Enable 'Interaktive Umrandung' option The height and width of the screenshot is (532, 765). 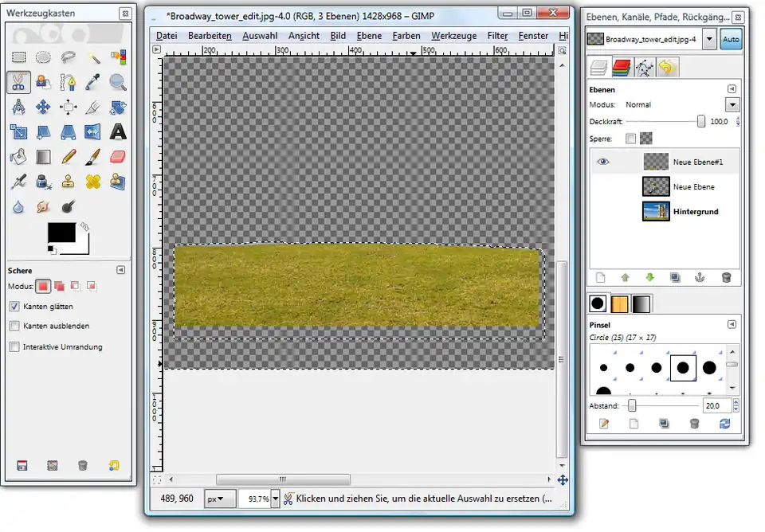point(14,346)
